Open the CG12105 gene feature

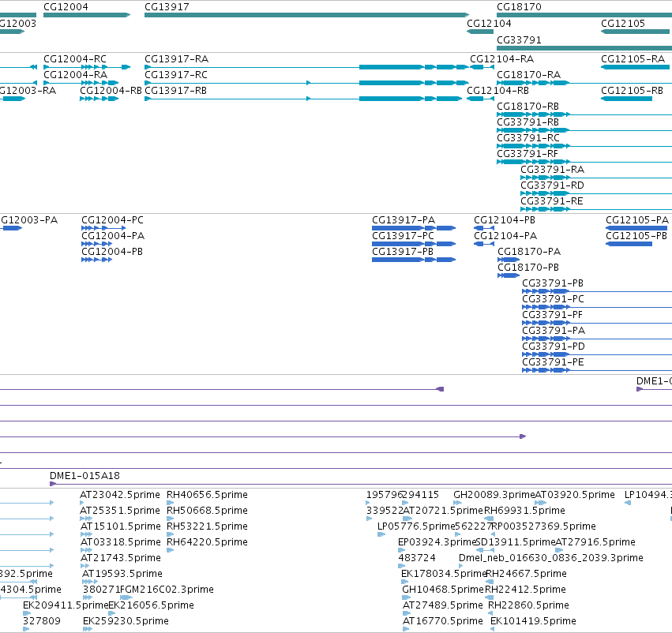[x=635, y=32]
